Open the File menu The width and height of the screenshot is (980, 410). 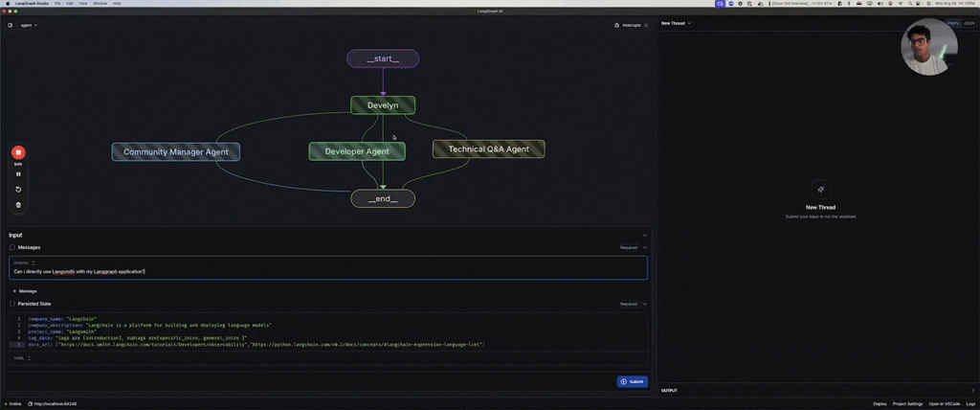pyautogui.click(x=57, y=3)
